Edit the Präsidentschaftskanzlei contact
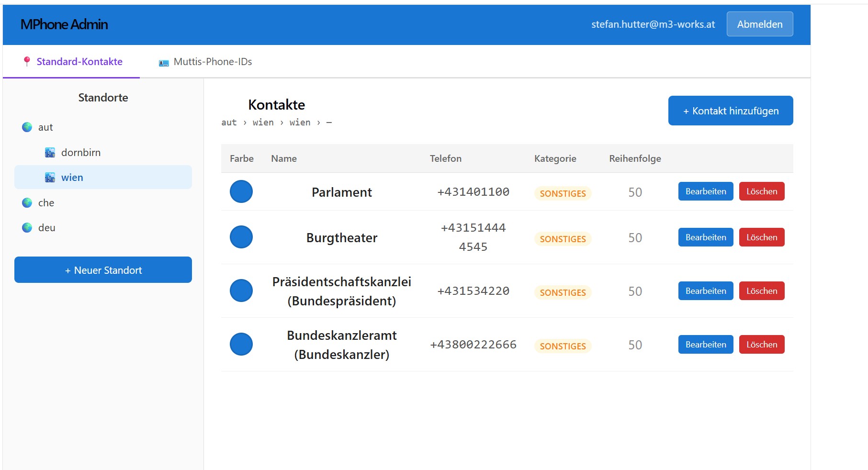 (706, 291)
